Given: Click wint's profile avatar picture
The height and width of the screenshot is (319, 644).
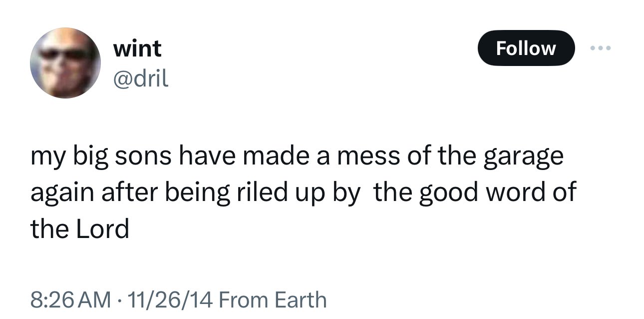Looking at the screenshot, I should (x=65, y=63).
